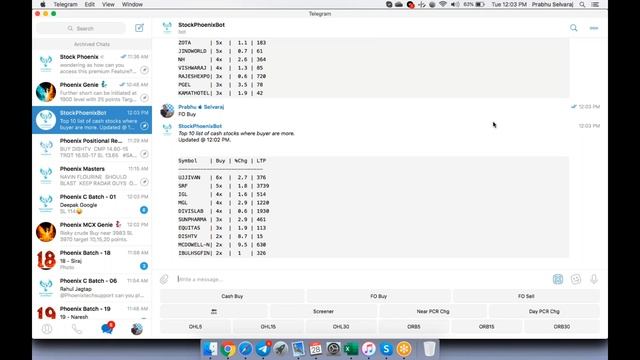The height and width of the screenshot is (360, 640).
Task: Select the Phoenix Positional chat
Action: [92, 148]
